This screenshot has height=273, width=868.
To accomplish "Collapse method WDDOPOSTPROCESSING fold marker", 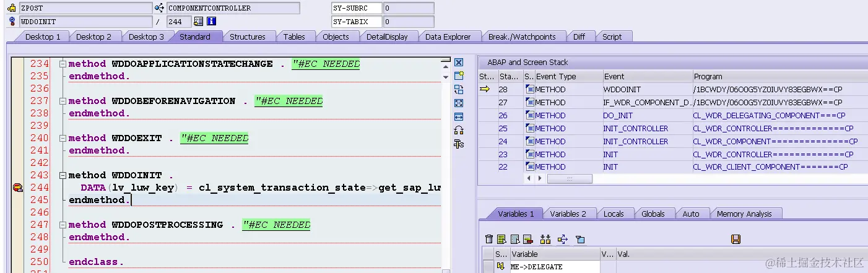I will (62, 225).
